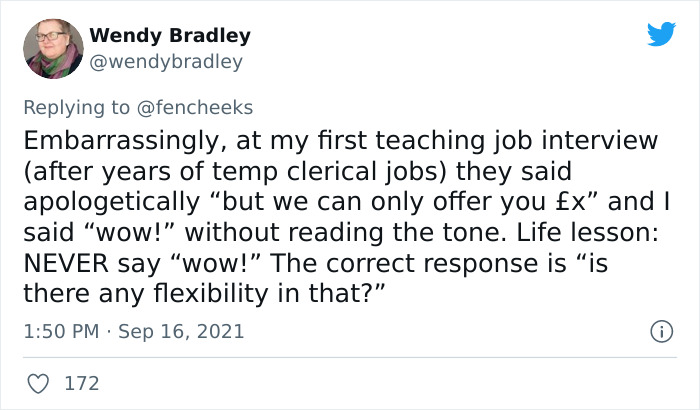Viewport: 700px width, 410px height.
Task: Click the display name Wendy Bradley
Action: click(170, 36)
